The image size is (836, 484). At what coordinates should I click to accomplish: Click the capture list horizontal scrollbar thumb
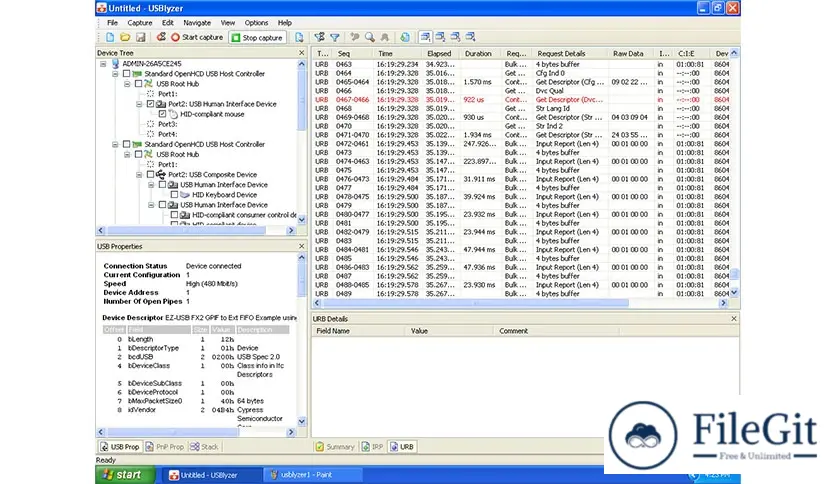pyautogui.click(x=475, y=303)
